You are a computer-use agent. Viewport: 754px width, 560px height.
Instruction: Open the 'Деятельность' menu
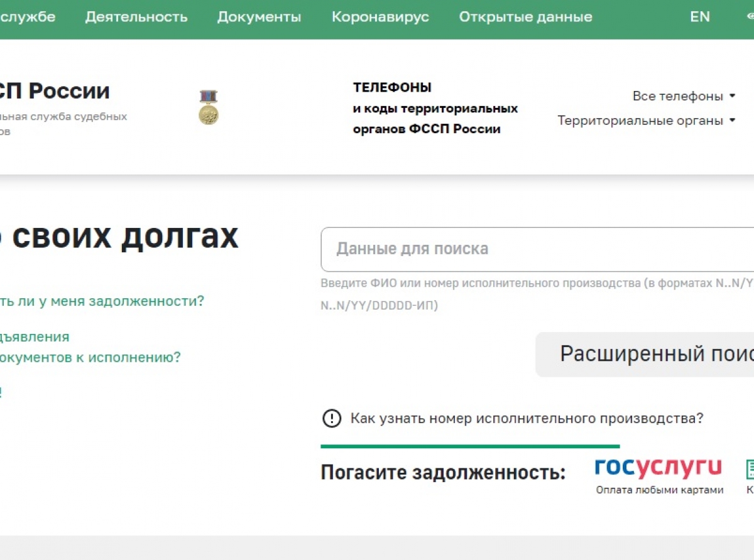click(136, 17)
